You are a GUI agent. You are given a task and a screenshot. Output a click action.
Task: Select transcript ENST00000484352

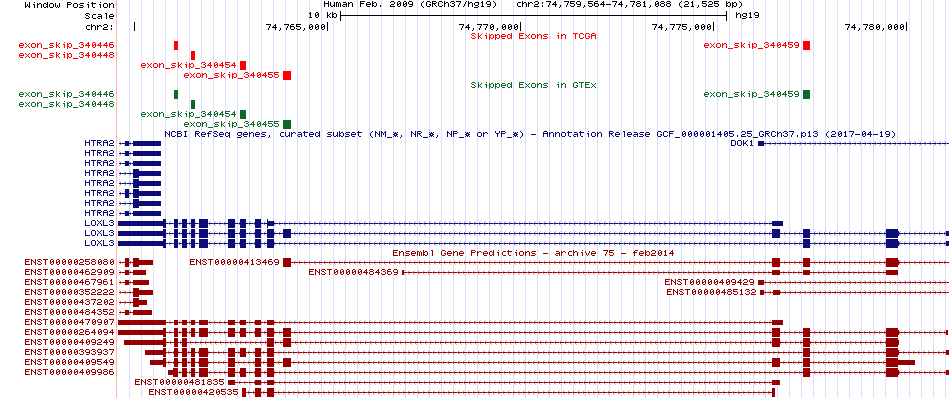click(70, 312)
